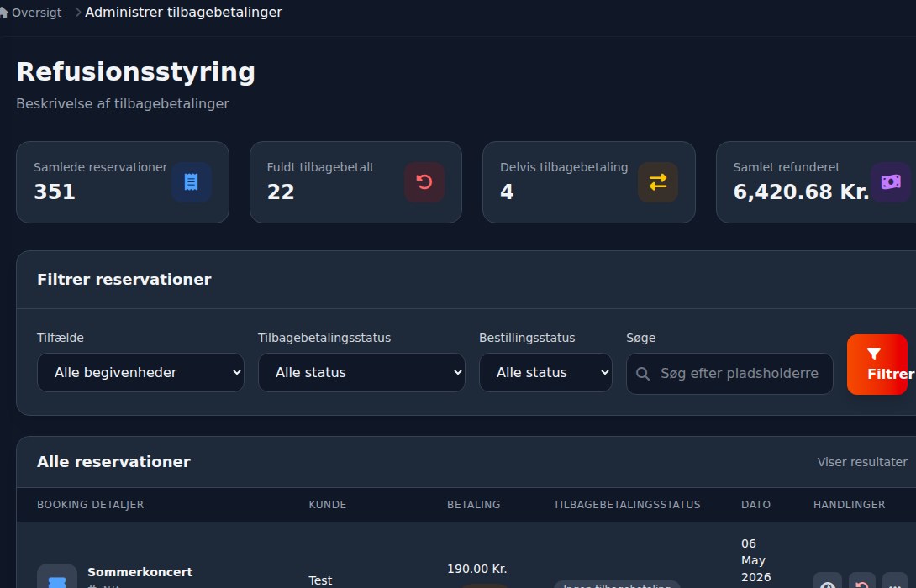Click the DATO column header
The width and height of the screenshot is (916, 588).
click(x=756, y=505)
